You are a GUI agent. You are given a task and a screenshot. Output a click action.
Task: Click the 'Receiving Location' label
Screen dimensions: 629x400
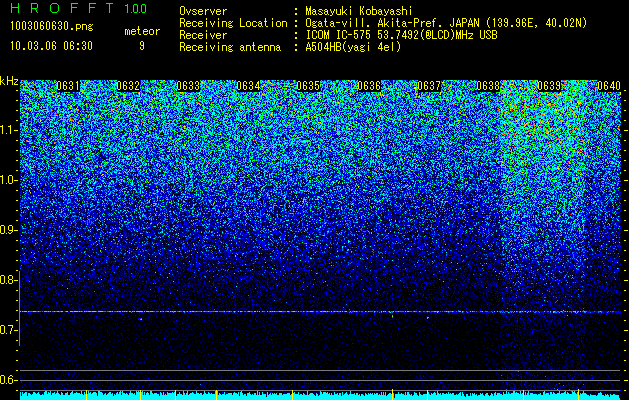coord(233,23)
